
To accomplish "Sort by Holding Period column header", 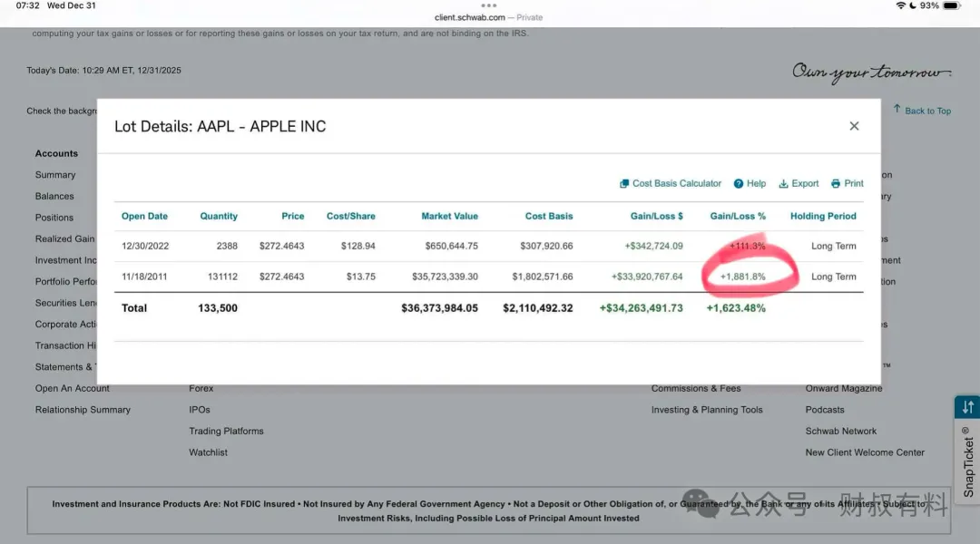I will [823, 216].
